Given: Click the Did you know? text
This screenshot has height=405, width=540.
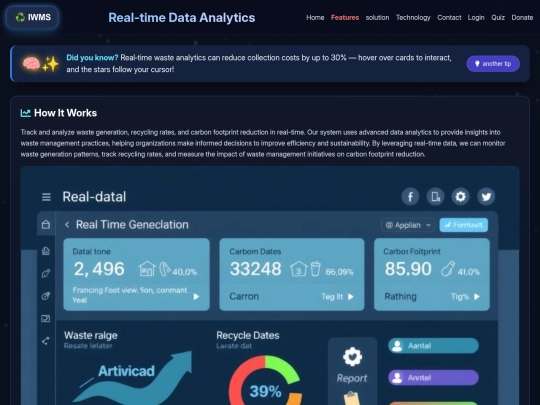Looking at the screenshot, I should [x=92, y=58].
